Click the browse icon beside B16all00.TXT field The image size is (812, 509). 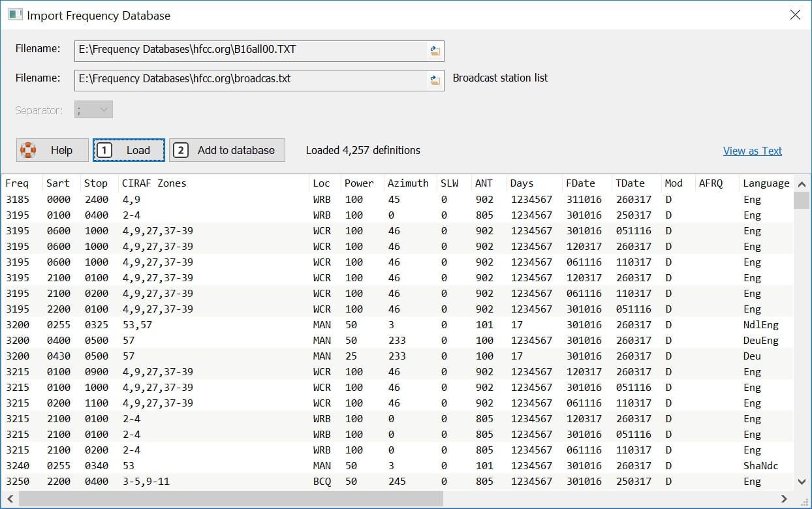[436, 50]
